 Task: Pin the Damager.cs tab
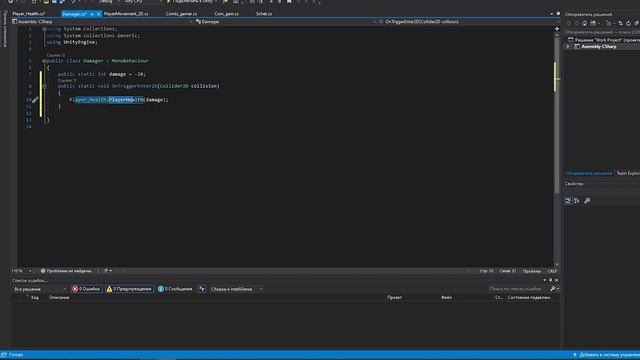tap(92, 14)
